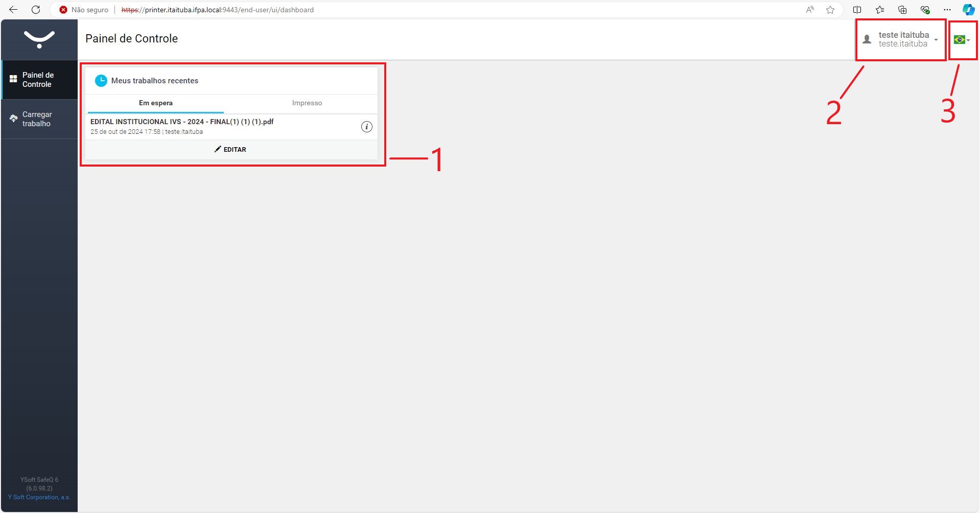This screenshot has height=513, width=980.
Task: Open browser essentials heart icon
Action: click(x=925, y=10)
